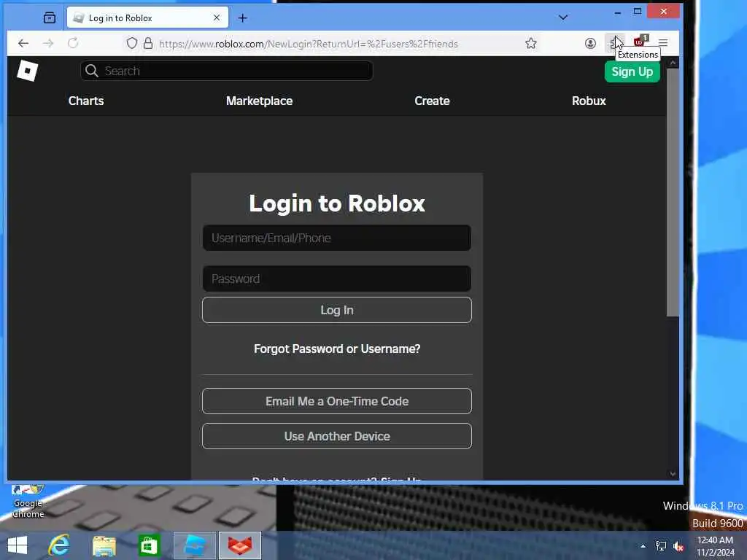Image resolution: width=747 pixels, height=560 pixels.
Task: Open a new tab with plus button
Action: click(x=242, y=18)
